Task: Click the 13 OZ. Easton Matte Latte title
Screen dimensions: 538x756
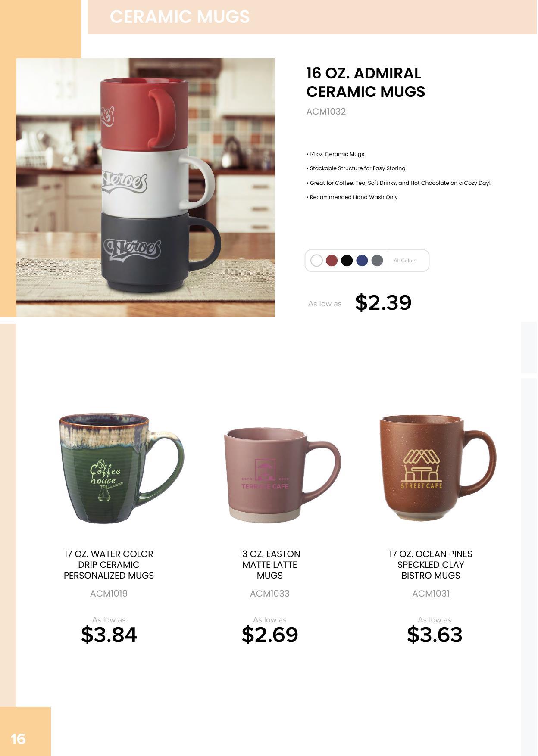Action: (x=270, y=565)
